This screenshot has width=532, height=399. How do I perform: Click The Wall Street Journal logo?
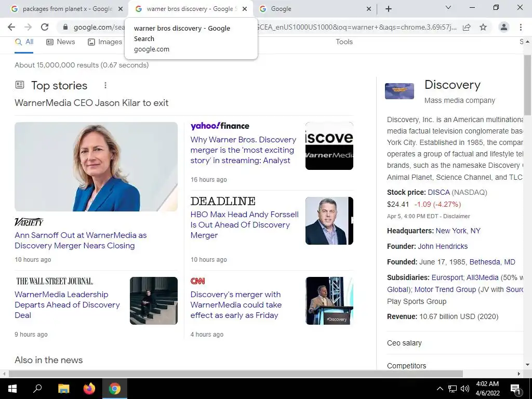[x=55, y=281]
